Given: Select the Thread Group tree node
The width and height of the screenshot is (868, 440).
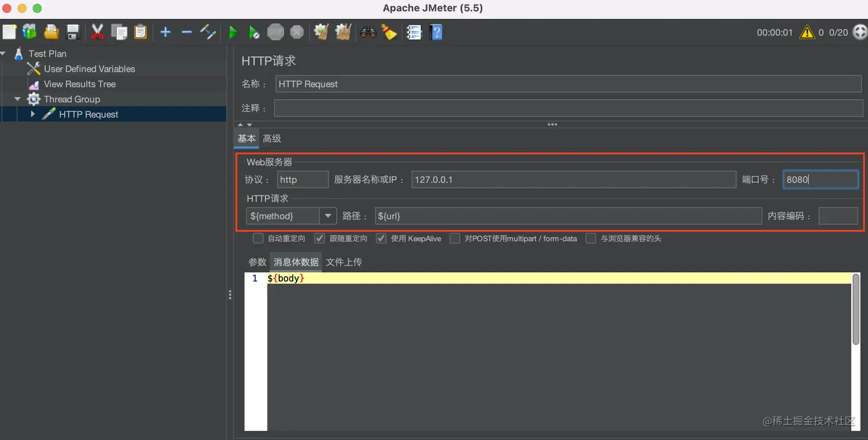Looking at the screenshot, I should pyautogui.click(x=72, y=99).
